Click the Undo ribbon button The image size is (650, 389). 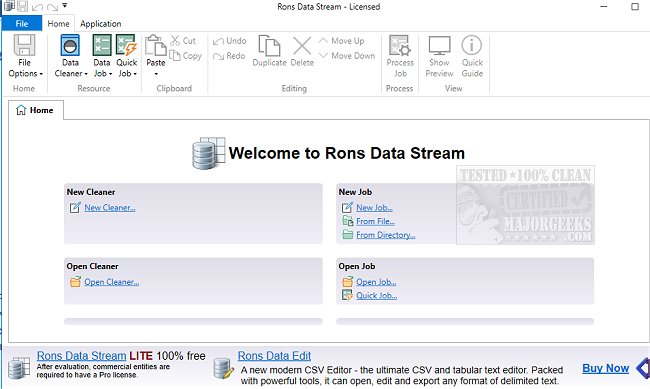229,41
